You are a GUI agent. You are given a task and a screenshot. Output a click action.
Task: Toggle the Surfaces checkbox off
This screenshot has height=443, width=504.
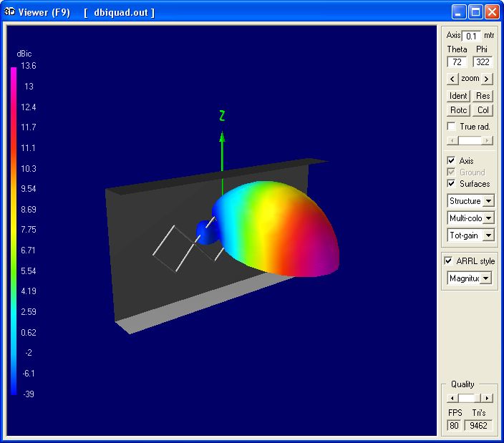point(452,184)
